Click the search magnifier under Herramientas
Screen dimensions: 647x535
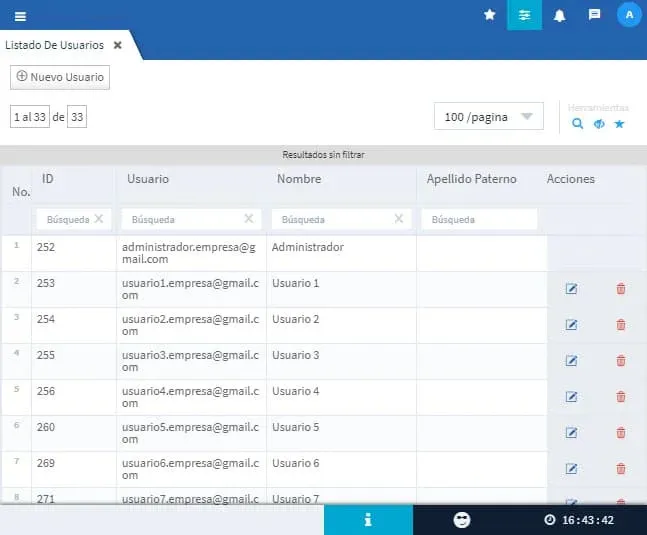(x=578, y=124)
